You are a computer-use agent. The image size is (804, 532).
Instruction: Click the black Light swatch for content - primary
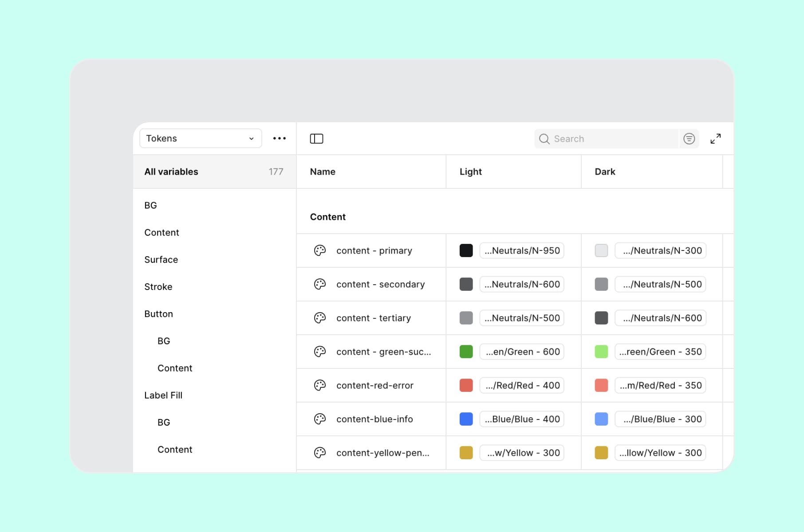[x=466, y=250]
